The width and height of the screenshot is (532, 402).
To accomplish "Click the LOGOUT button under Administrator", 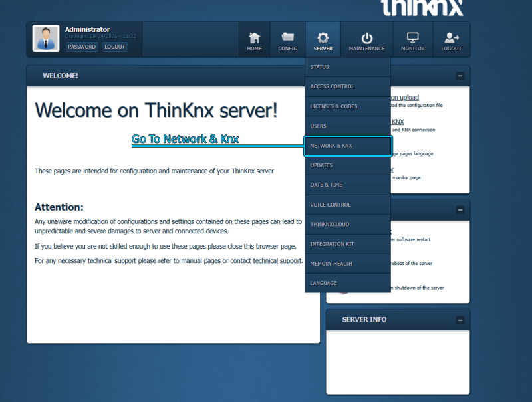I will [114, 47].
